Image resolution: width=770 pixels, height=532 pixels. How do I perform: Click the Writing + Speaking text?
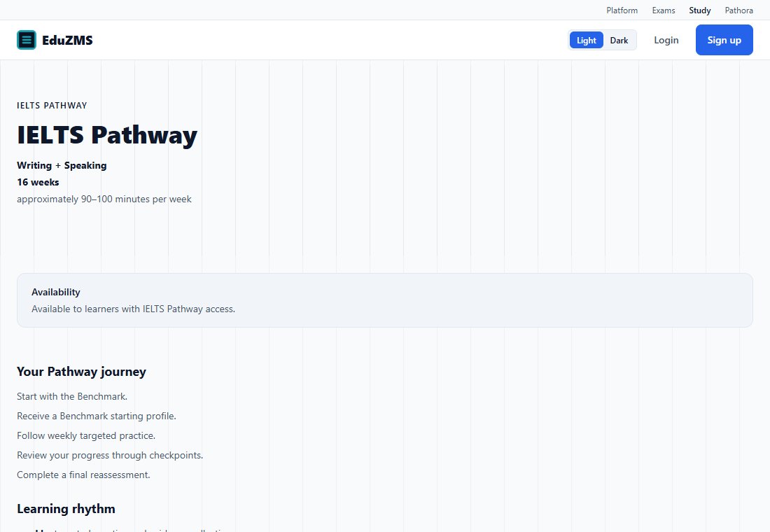click(x=62, y=165)
